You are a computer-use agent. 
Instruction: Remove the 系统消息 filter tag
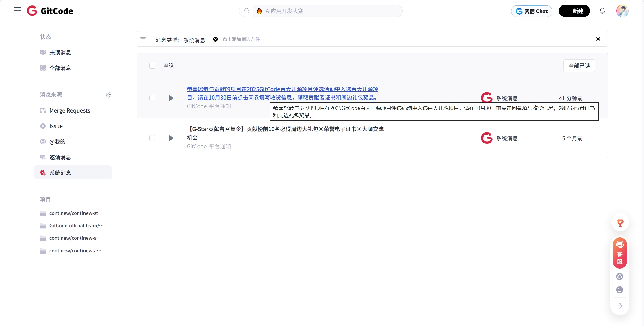pyautogui.click(x=215, y=39)
